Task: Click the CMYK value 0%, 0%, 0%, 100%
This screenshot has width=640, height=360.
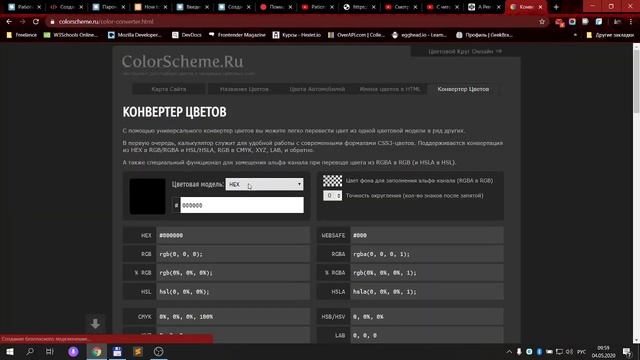Action: (x=233, y=317)
